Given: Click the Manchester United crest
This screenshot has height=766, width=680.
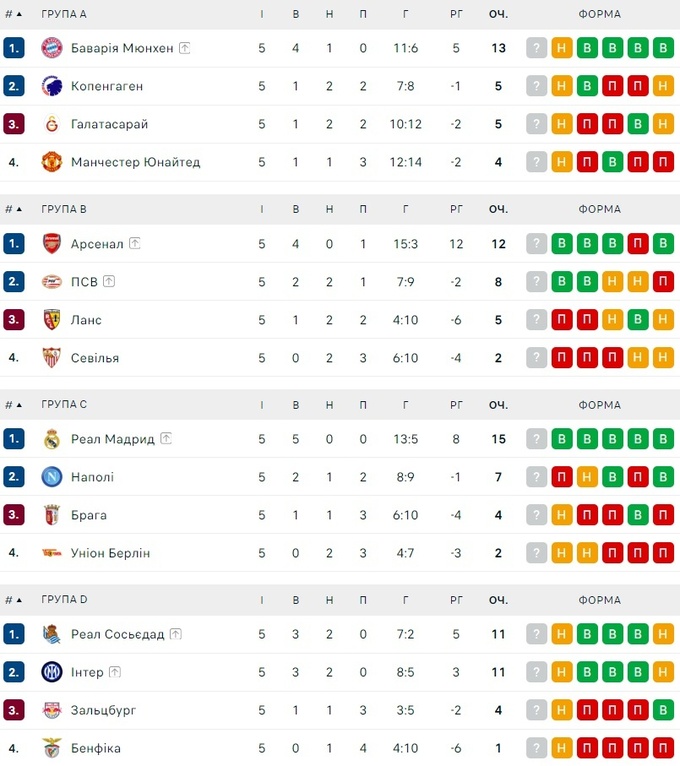Looking at the screenshot, I should [x=52, y=162].
